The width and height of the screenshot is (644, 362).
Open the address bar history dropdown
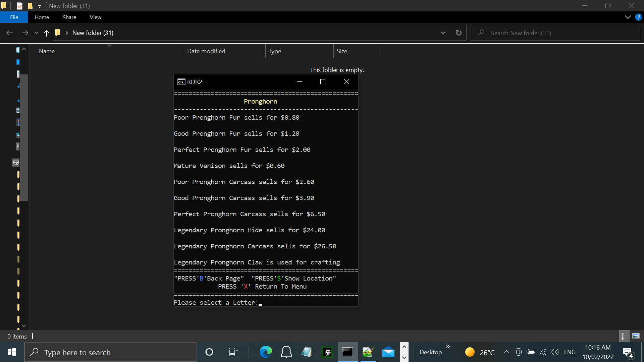443,33
